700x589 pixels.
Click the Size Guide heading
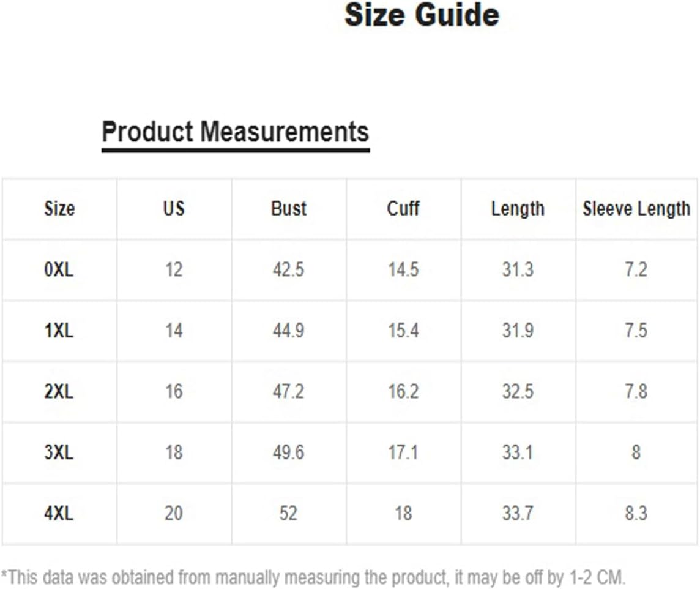coord(422,15)
